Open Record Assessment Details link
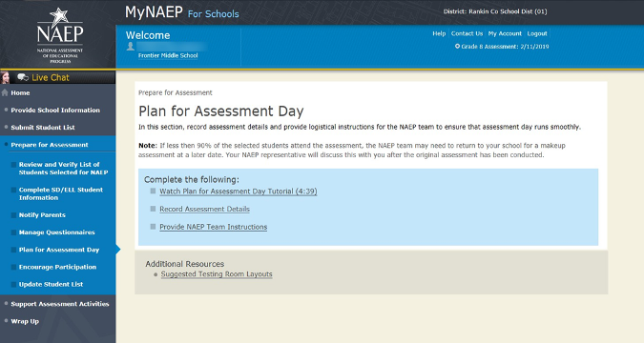 (x=204, y=209)
